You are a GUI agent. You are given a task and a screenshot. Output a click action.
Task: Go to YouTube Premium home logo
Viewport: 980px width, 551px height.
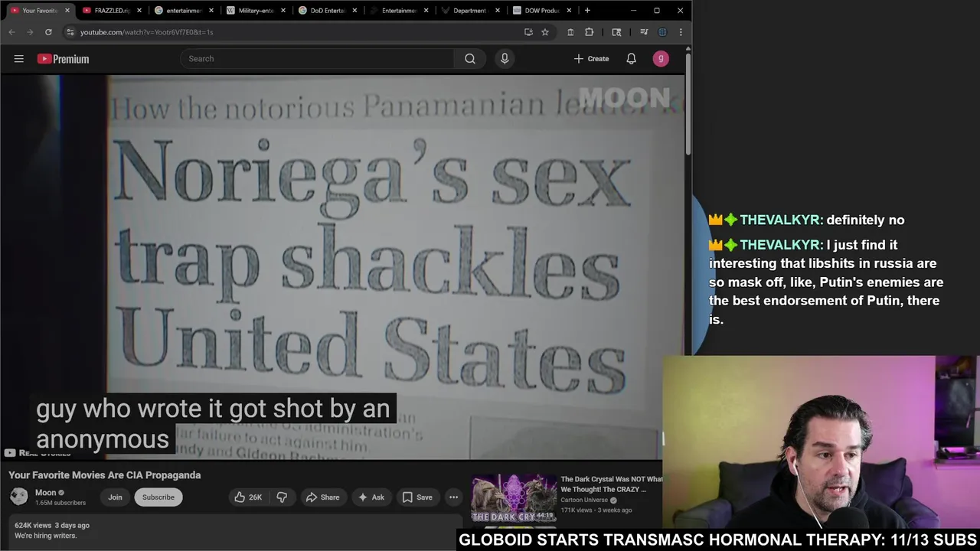pyautogui.click(x=63, y=59)
